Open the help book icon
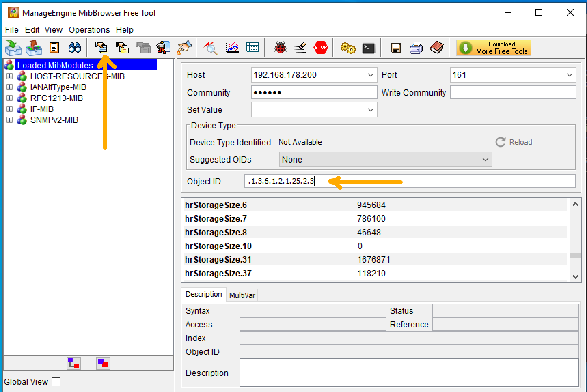587x392 pixels. [437, 47]
